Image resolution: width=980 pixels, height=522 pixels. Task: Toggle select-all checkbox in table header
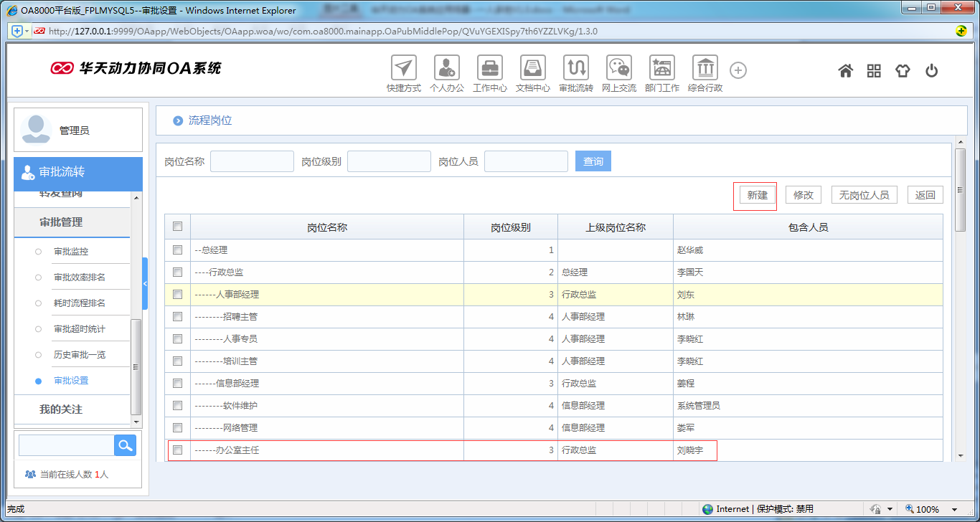coord(178,227)
